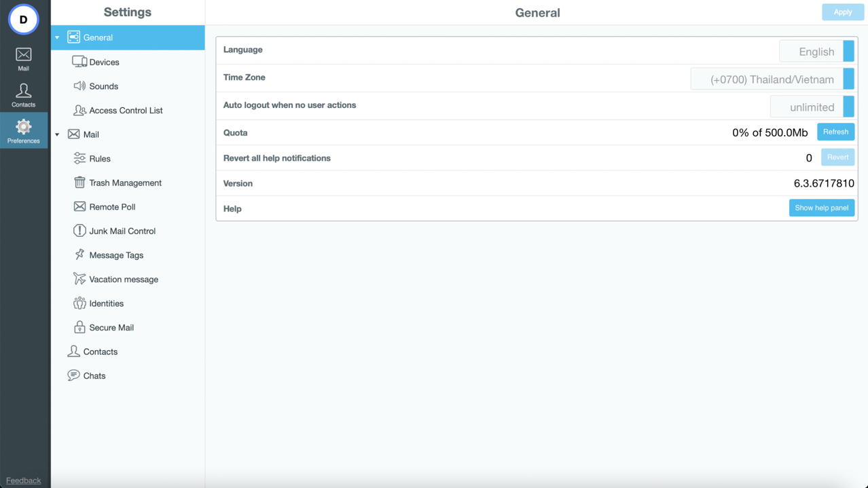This screenshot has height=488, width=868.
Task: Change the Auto logout dropdown value
Action: click(x=812, y=107)
